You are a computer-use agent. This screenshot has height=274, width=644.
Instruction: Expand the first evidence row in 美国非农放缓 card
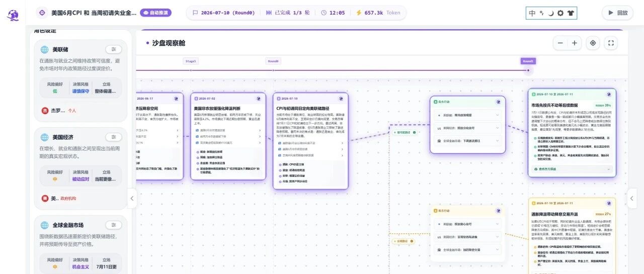pos(229,130)
